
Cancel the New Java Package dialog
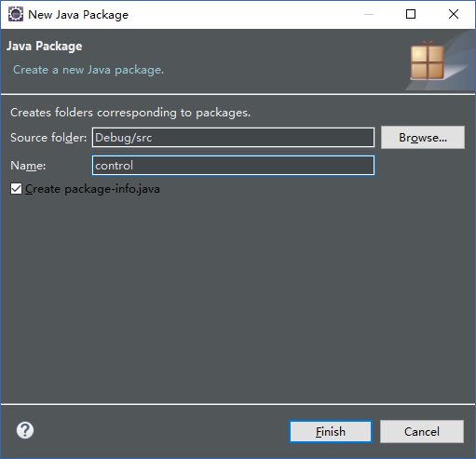[422, 431]
